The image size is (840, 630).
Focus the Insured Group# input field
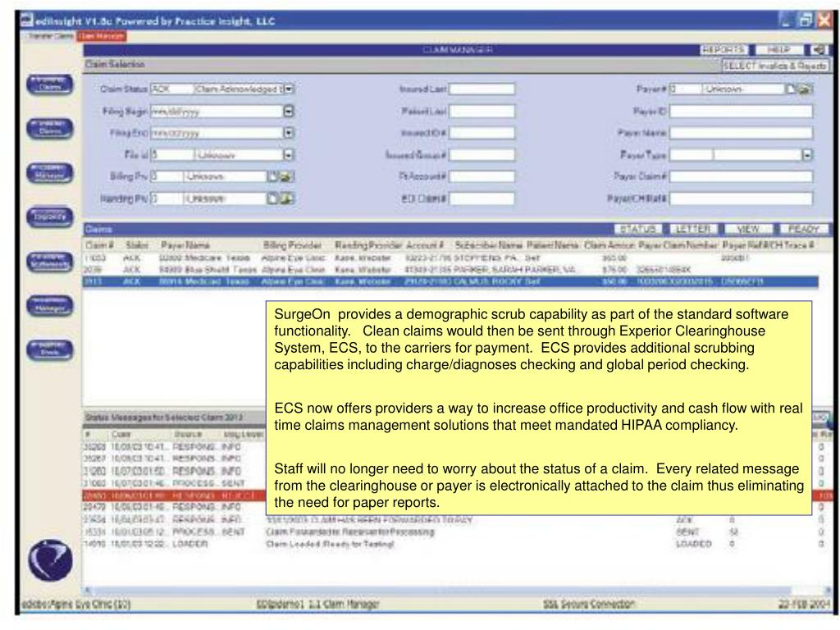pyautogui.click(x=482, y=155)
